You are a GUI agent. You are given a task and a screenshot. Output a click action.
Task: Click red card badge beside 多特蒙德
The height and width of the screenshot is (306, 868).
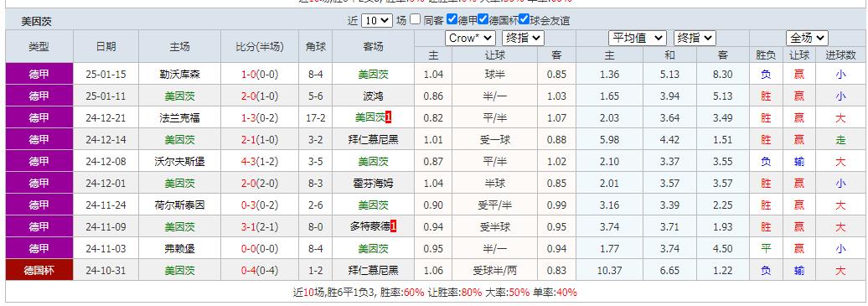(394, 226)
